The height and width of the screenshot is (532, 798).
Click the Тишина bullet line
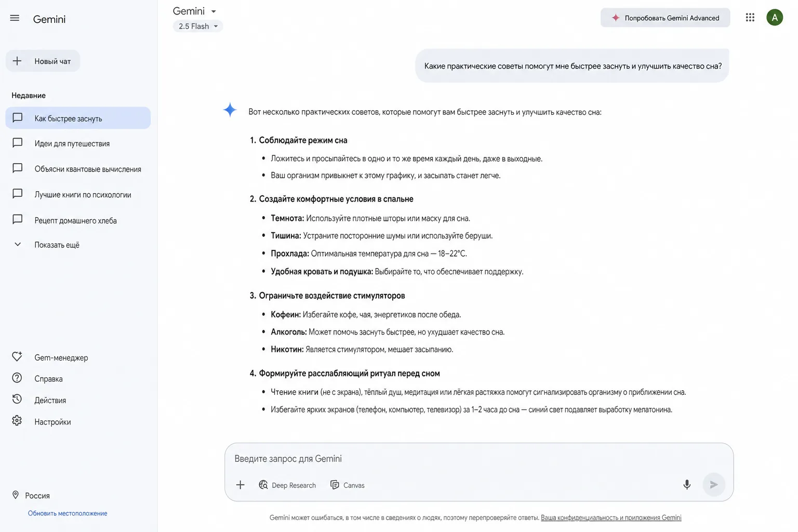(381, 235)
